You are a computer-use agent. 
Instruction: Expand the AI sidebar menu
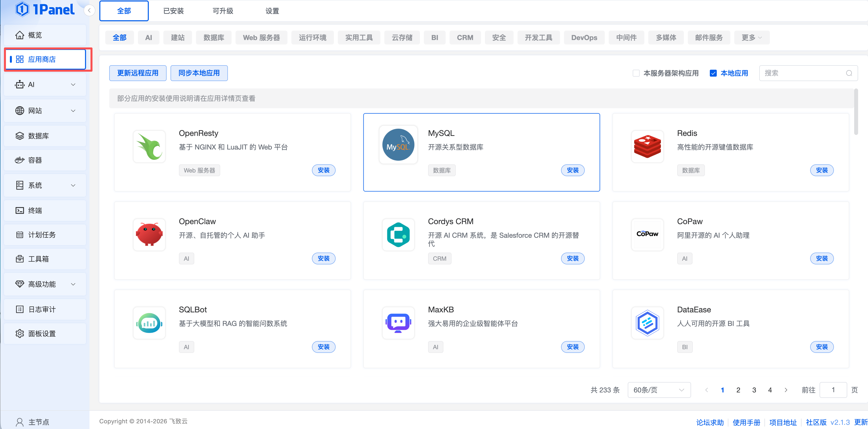click(x=45, y=85)
